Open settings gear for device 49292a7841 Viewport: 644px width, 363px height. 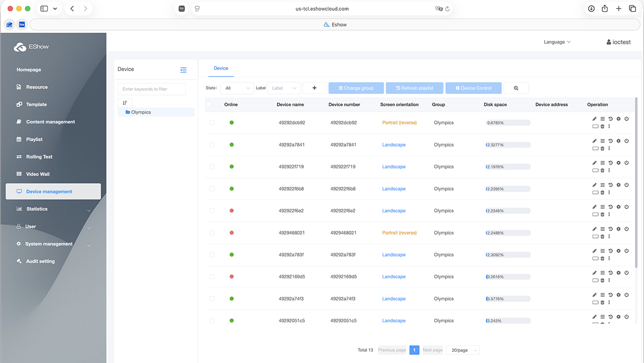[x=618, y=141]
